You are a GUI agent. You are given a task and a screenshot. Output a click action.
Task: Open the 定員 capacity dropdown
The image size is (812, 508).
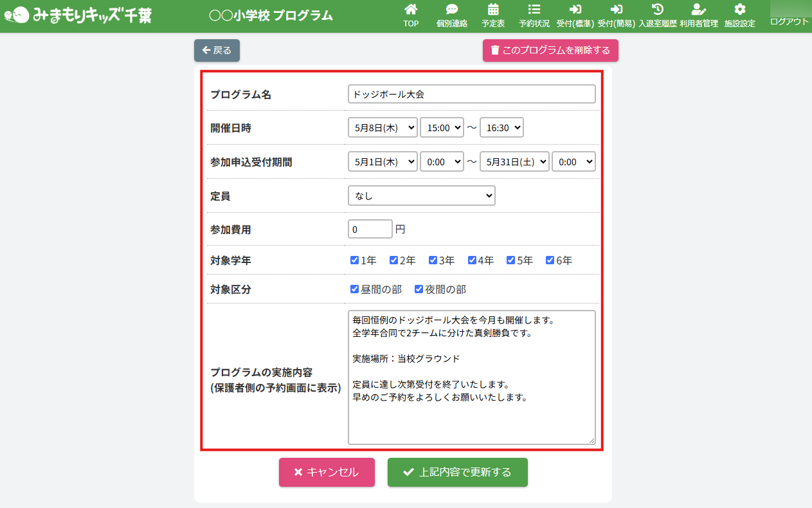pyautogui.click(x=421, y=195)
